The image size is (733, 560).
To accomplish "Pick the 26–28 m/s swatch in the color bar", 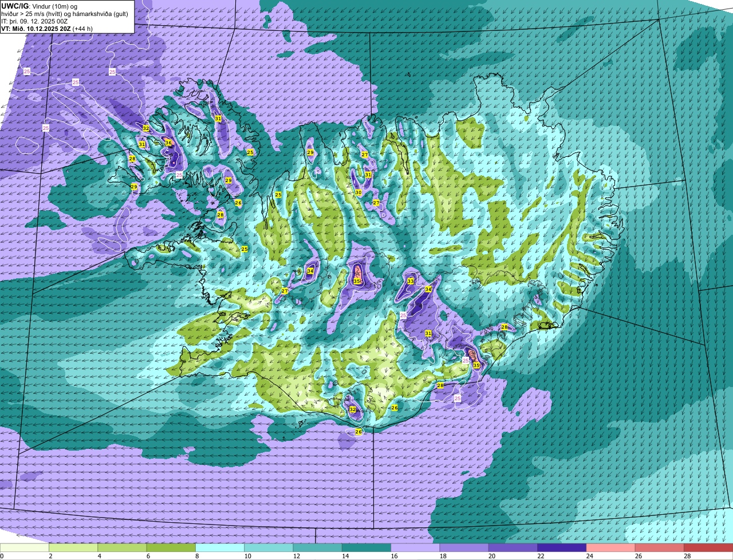I will click(660, 548).
